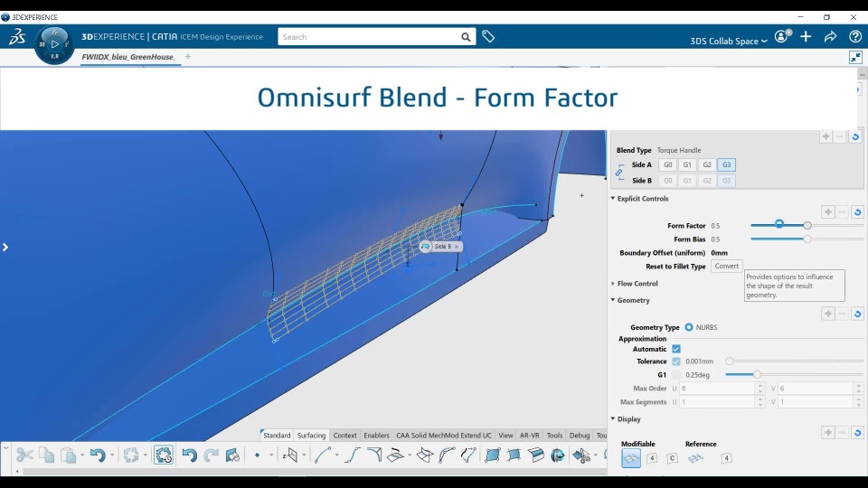Image resolution: width=868 pixels, height=488 pixels.
Task: Collapse the Geometry section
Action: [613, 300]
